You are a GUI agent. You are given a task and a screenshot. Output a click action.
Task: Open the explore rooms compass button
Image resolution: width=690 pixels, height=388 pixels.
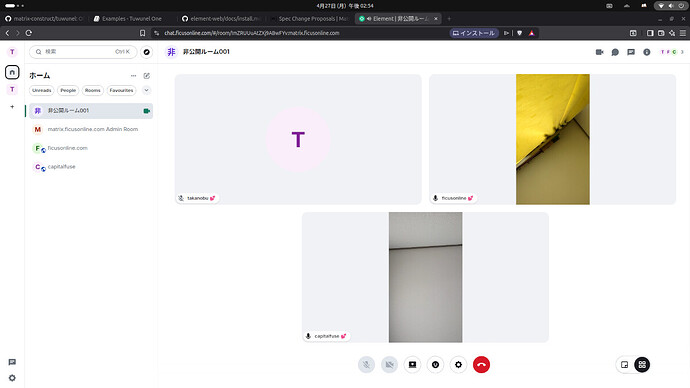(147, 52)
